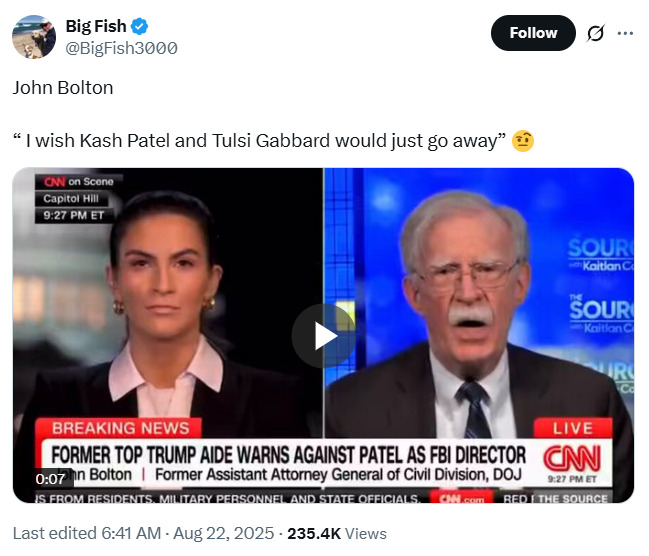
Task: Click the Aug 22, 2025 timestamp
Action: (224, 533)
